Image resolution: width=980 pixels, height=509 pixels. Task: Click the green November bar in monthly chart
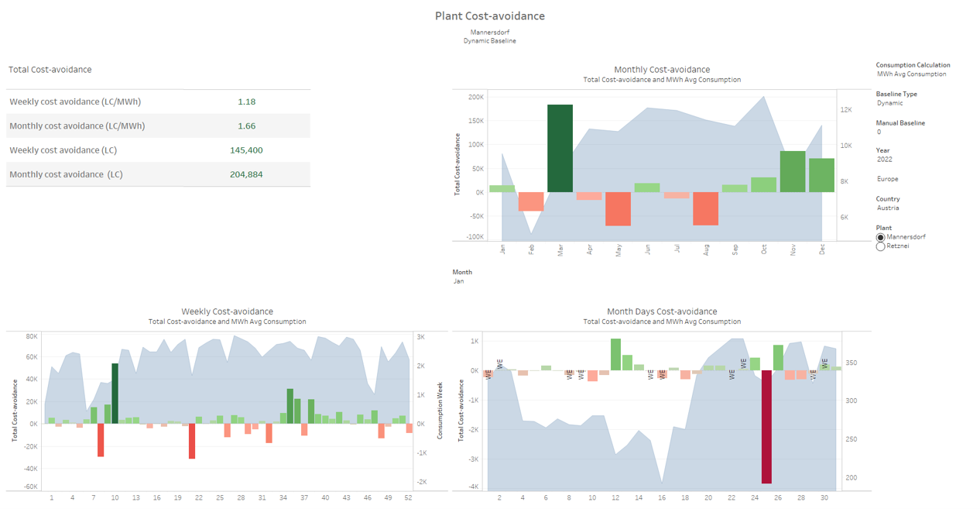(x=793, y=171)
